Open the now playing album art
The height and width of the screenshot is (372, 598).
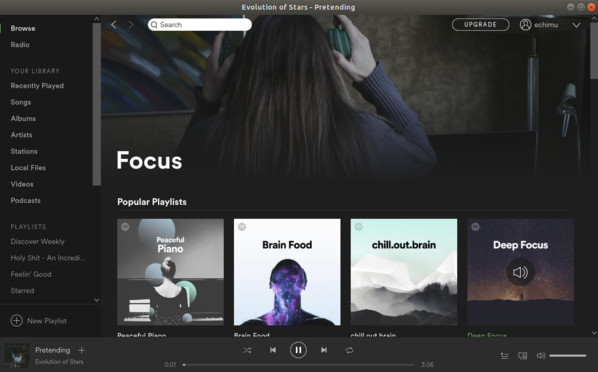(x=16, y=356)
